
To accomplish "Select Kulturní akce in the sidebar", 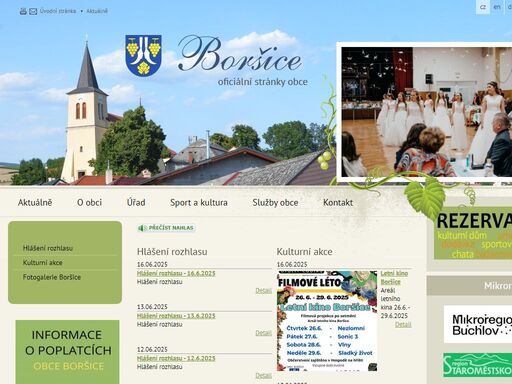I will tap(43, 263).
